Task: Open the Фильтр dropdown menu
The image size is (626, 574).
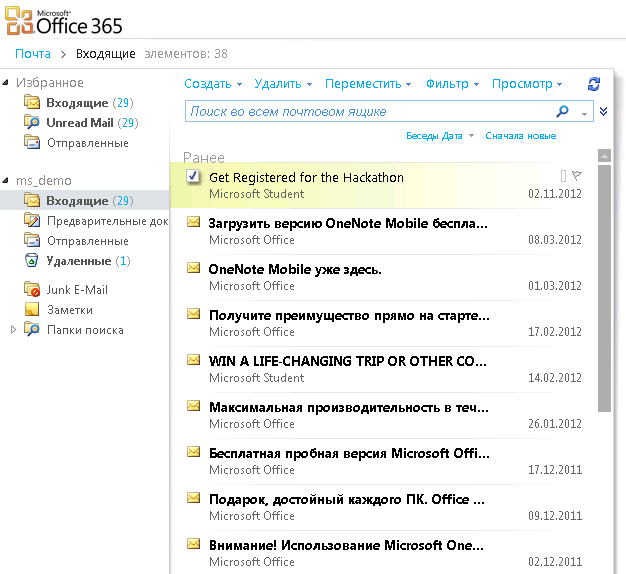Action: [x=452, y=85]
